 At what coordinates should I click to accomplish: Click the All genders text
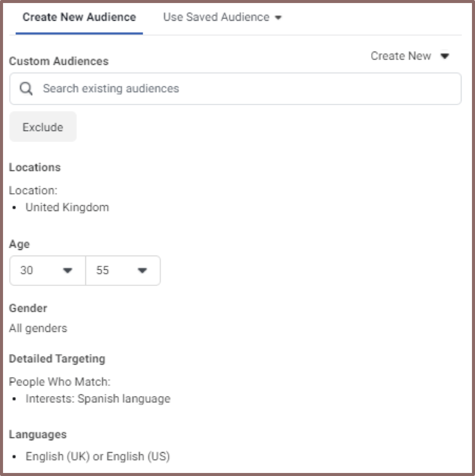(x=38, y=328)
